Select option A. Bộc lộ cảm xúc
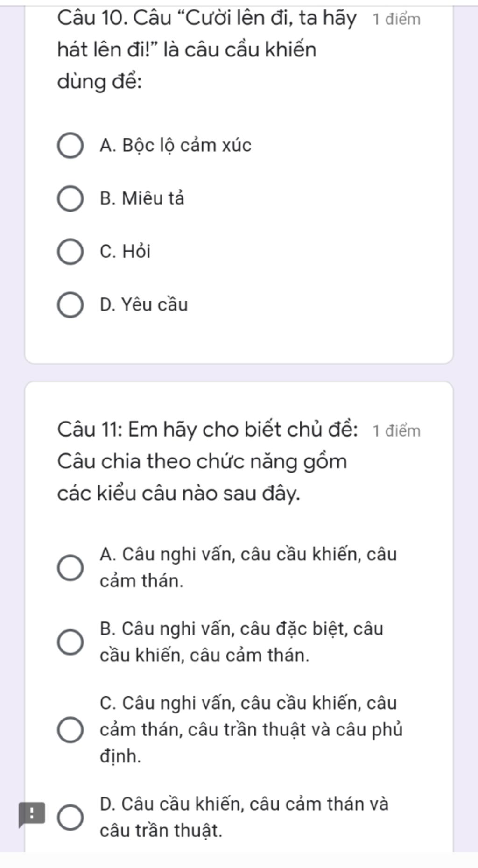This screenshot has width=478, height=868. coord(70,146)
